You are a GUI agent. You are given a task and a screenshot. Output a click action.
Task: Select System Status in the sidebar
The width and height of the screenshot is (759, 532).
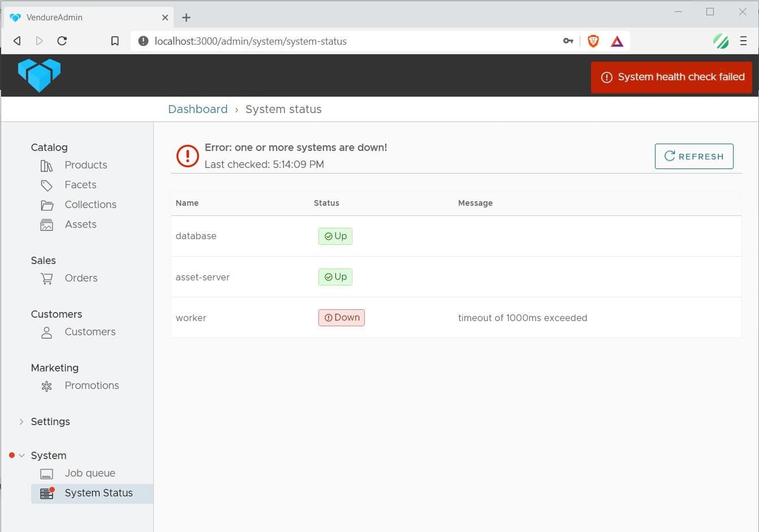click(x=98, y=493)
